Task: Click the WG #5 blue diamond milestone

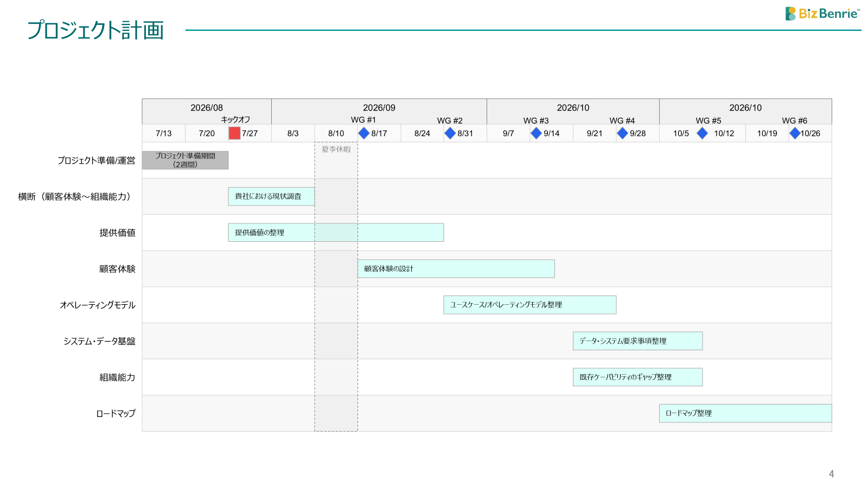Action: click(x=702, y=133)
